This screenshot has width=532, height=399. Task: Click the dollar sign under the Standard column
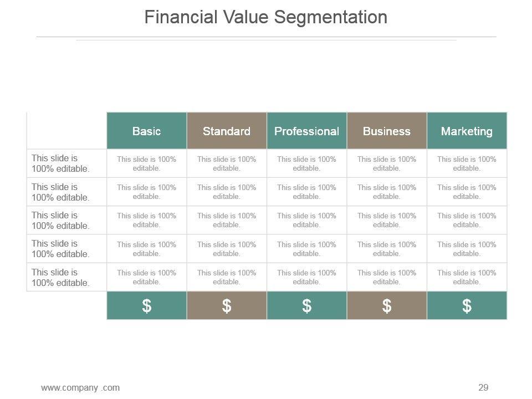coord(227,306)
